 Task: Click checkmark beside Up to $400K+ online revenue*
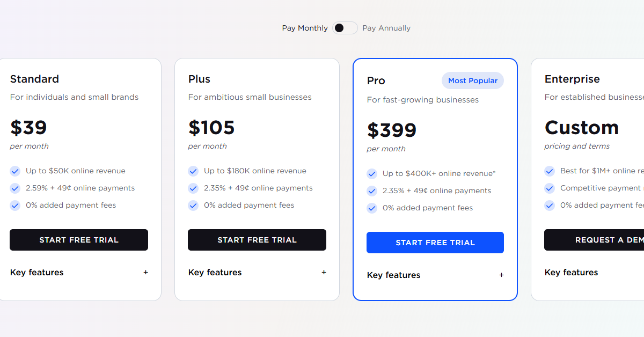click(x=372, y=173)
